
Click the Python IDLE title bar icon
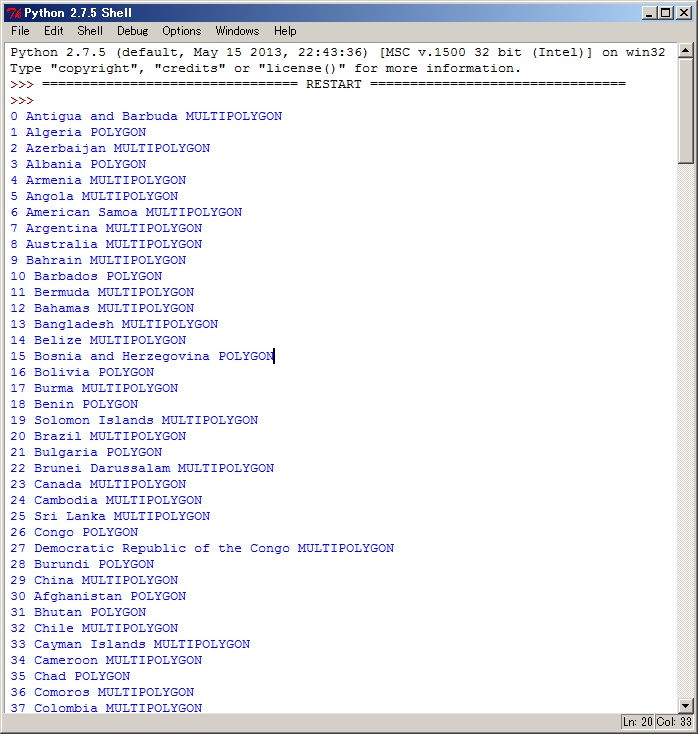tap(14, 13)
